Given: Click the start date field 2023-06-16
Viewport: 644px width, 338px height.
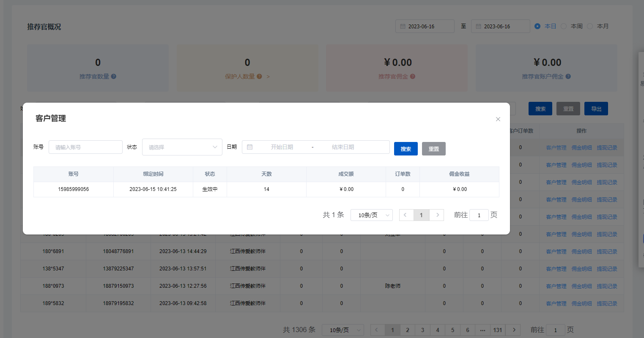Looking at the screenshot, I should click(425, 26).
